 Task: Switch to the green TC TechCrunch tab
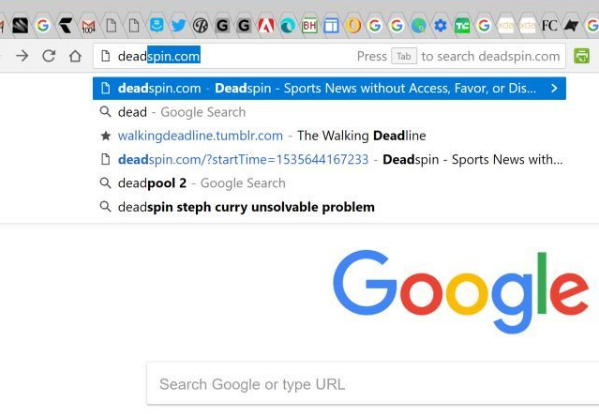(x=462, y=26)
